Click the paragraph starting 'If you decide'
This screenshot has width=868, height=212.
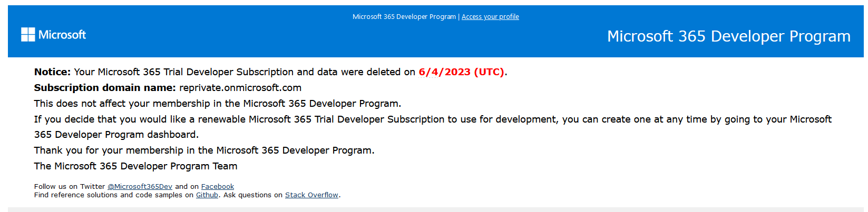coord(433,127)
